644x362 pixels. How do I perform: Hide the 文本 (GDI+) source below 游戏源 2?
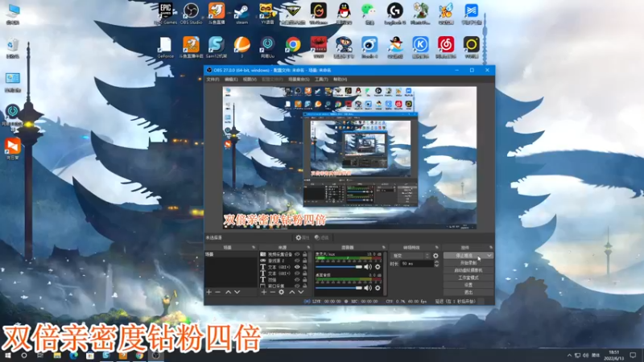coord(297,267)
